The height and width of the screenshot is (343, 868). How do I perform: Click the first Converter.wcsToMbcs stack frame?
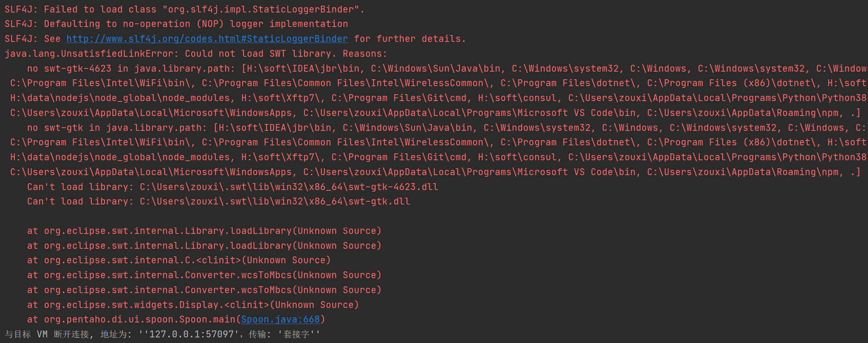pos(204,275)
